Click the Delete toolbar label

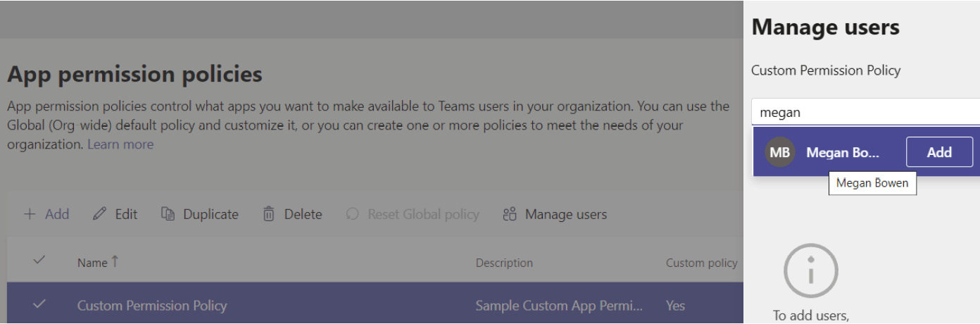[303, 214]
